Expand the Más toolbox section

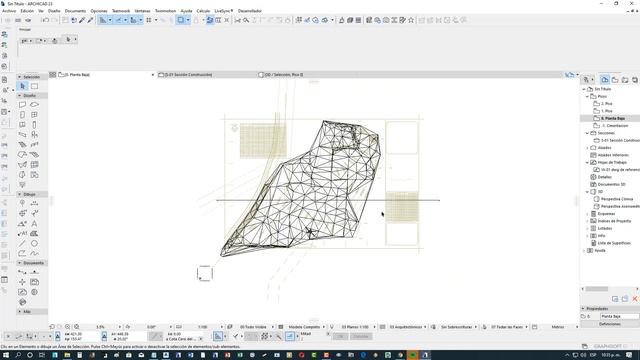(19, 311)
